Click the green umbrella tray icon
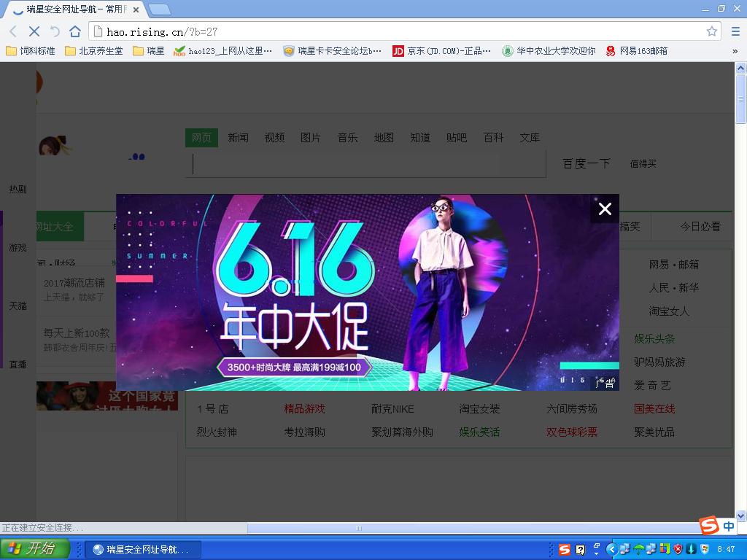This screenshot has width=747, height=560. point(638,550)
